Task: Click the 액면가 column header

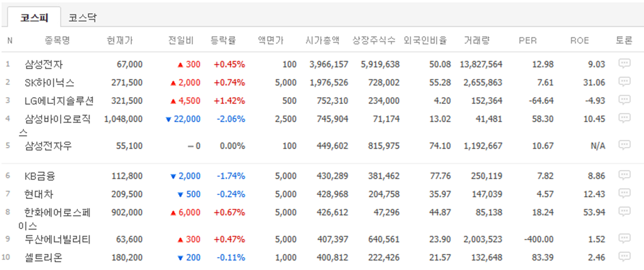Action: pos(271,41)
